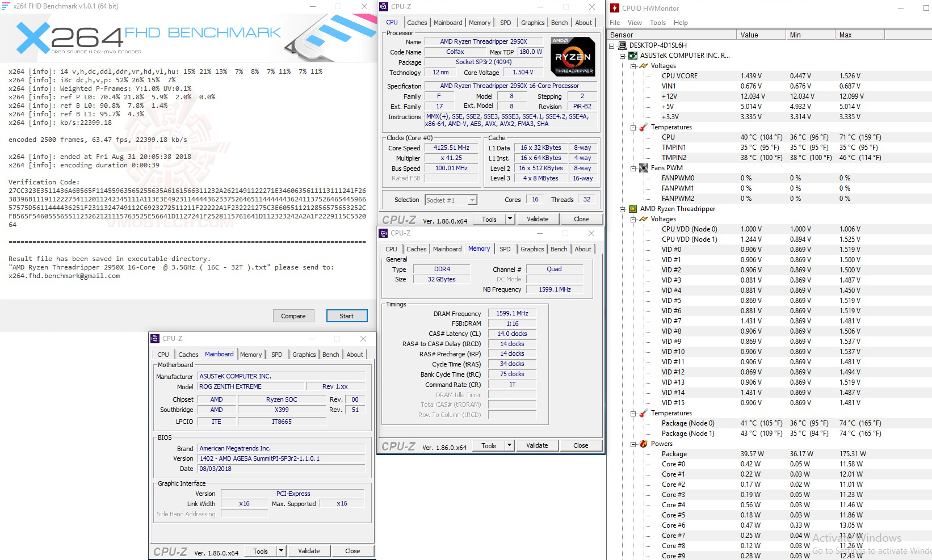The width and height of the screenshot is (932, 560).
Task: Collapse the Powers group in HWMonitor
Action: [633, 444]
